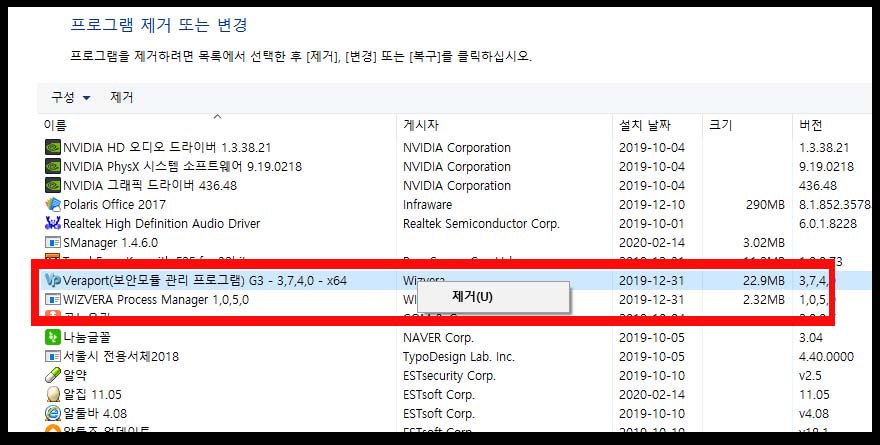This screenshot has height=445, width=880.
Task: Click publisher Realtek Semiconductor Corp.
Action: (481, 223)
